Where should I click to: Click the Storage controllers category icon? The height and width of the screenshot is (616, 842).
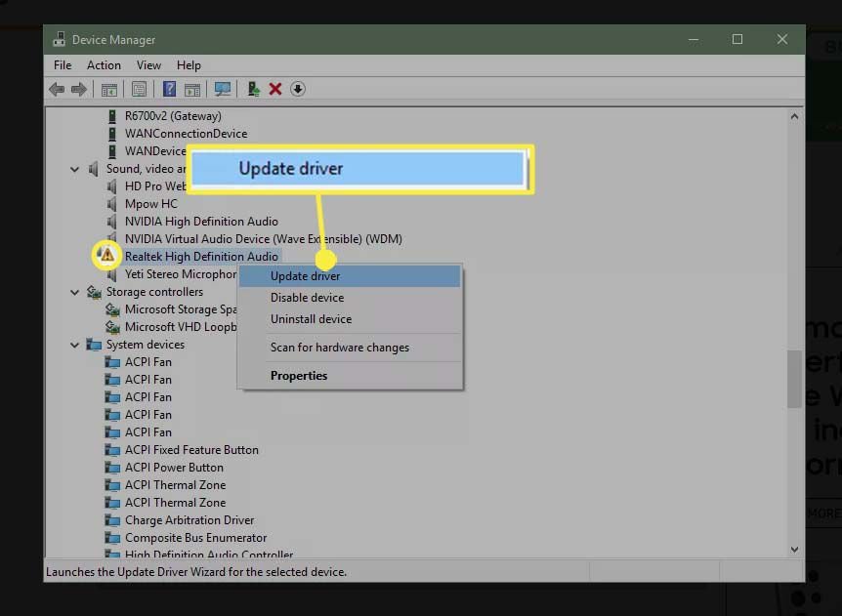(94, 292)
